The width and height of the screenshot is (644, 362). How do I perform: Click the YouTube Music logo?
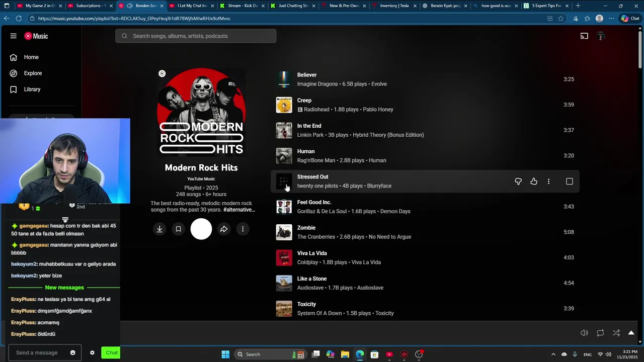[36, 36]
